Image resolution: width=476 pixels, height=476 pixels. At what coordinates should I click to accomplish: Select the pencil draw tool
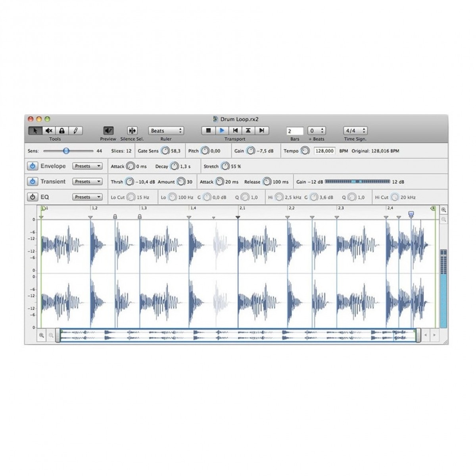tap(75, 131)
